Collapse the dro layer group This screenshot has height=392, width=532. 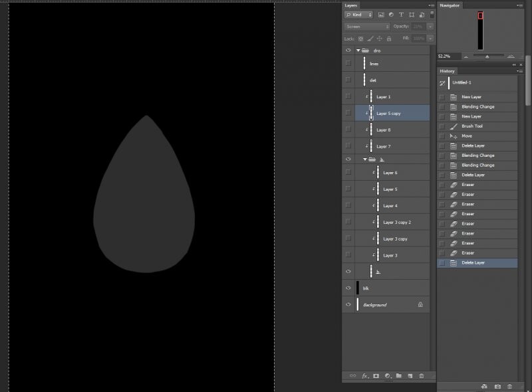coord(358,50)
